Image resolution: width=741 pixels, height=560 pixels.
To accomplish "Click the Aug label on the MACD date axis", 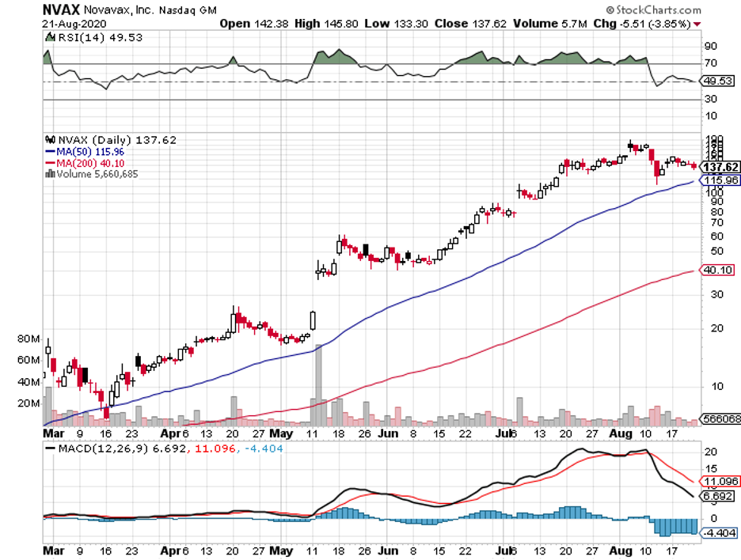I will pyautogui.click(x=620, y=551).
